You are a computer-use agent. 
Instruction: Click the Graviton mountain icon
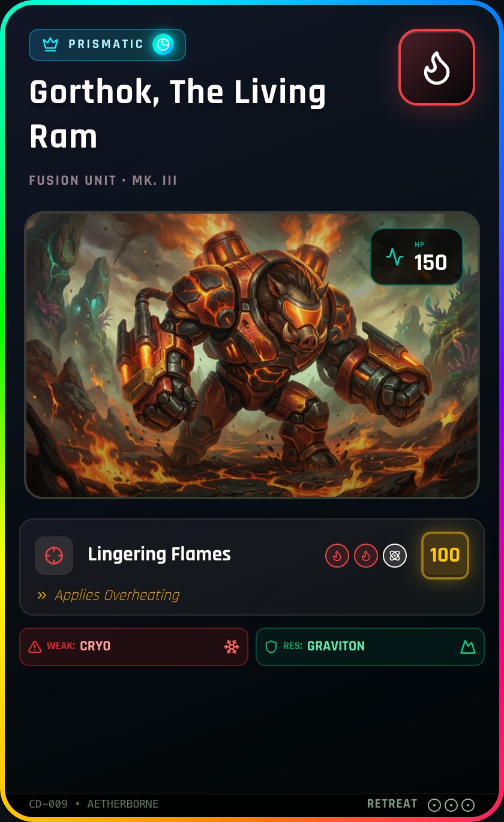click(x=467, y=647)
